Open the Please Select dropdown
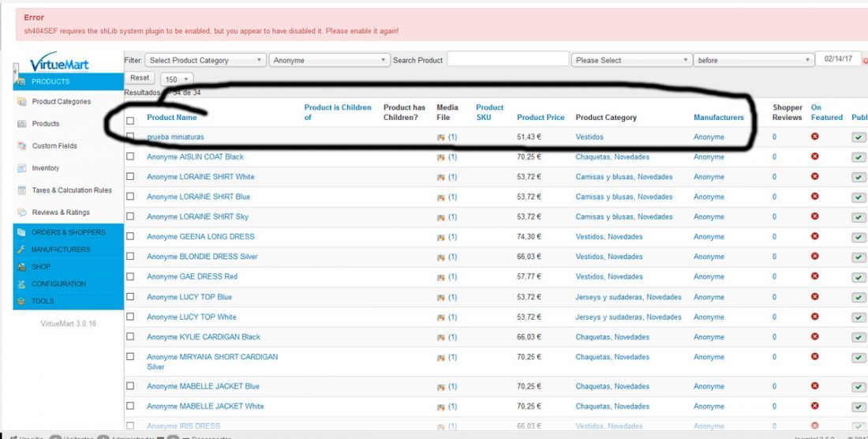The image size is (868, 439). (631, 60)
